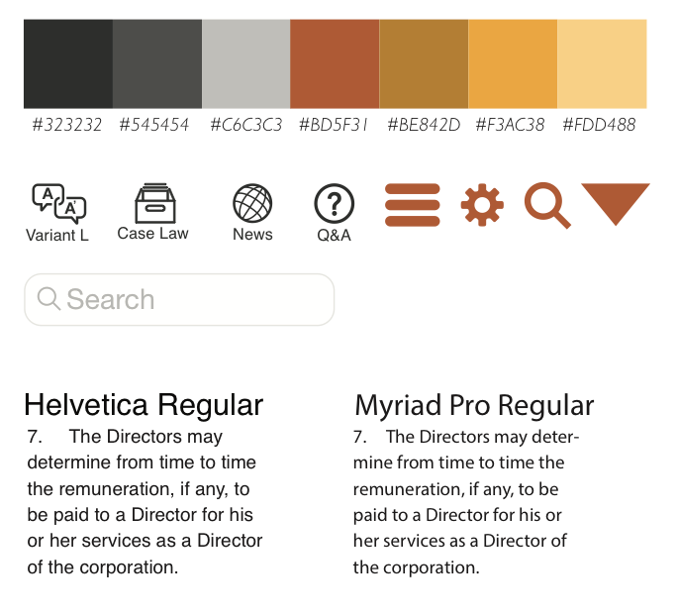
Task: Open the Case Law archive box icon
Action: (x=155, y=203)
